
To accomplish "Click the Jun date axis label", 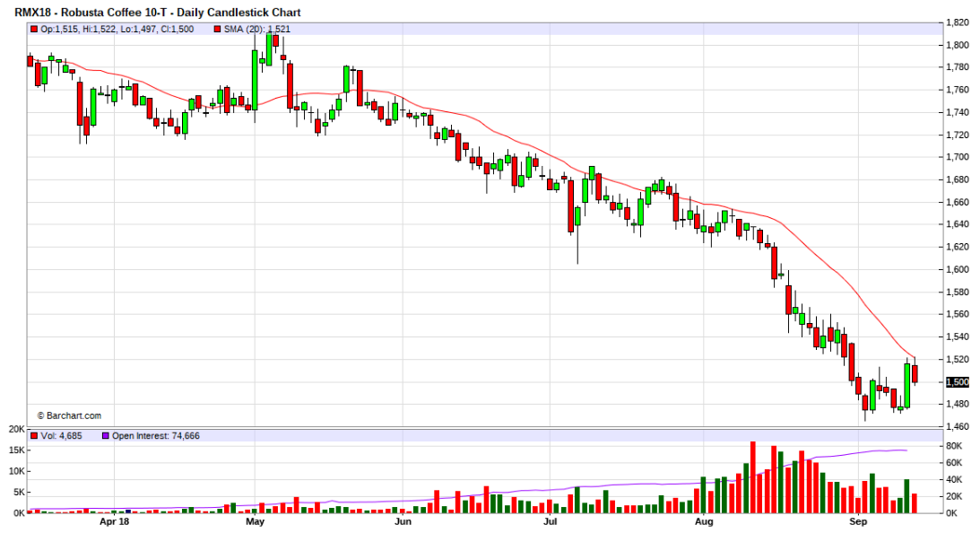I will [x=403, y=521].
